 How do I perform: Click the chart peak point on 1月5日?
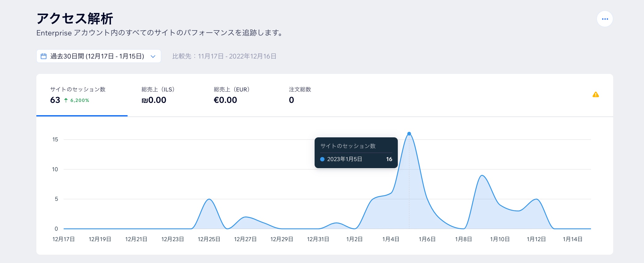click(409, 134)
